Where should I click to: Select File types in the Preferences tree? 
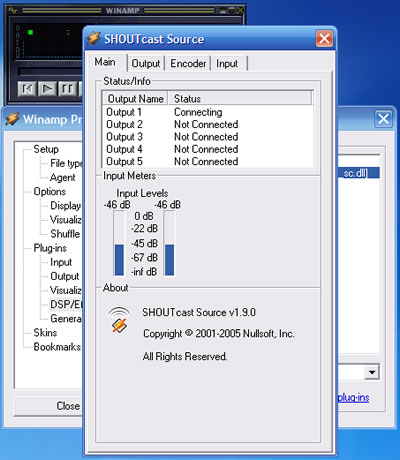pyautogui.click(x=66, y=163)
